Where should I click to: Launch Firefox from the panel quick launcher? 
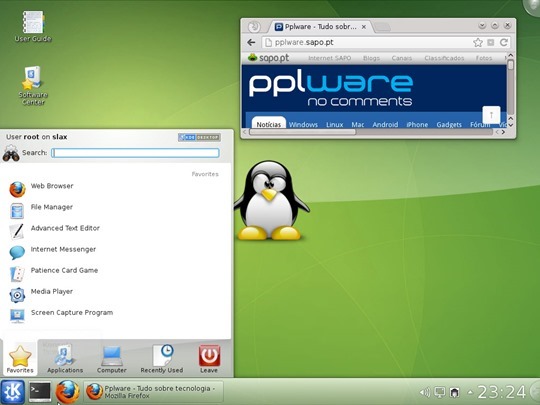[x=67, y=392]
